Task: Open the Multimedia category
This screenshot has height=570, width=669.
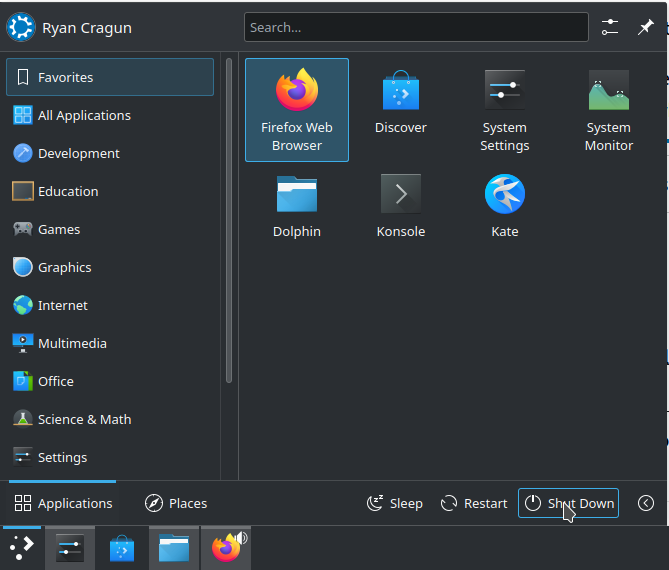Action: click(110, 343)
